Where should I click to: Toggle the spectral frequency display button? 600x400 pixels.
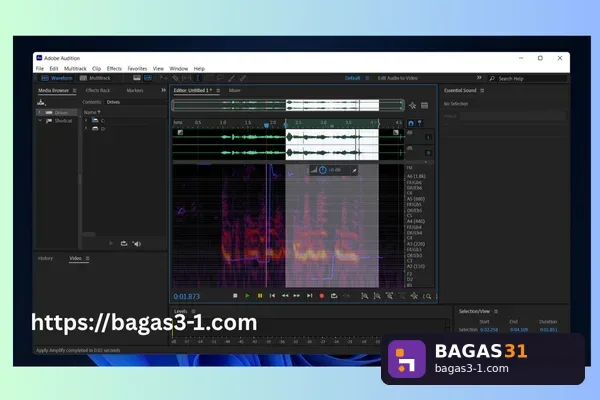click(x=137, y=78)
